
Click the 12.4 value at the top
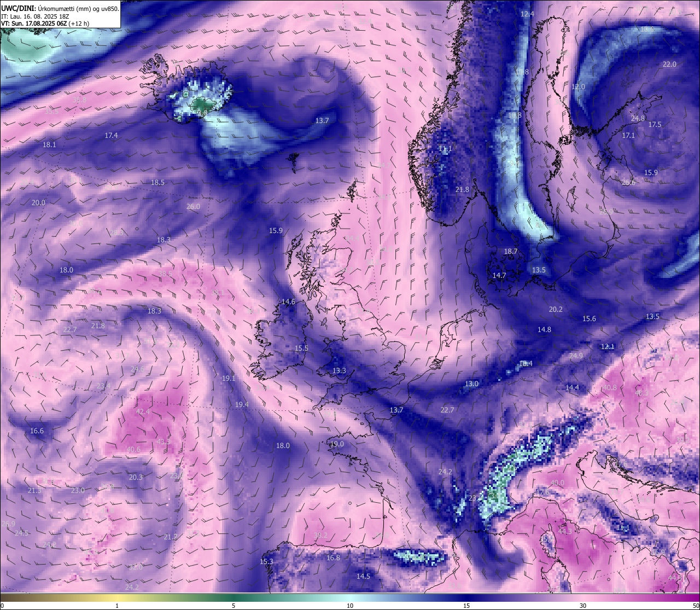[x=527, y=14]
